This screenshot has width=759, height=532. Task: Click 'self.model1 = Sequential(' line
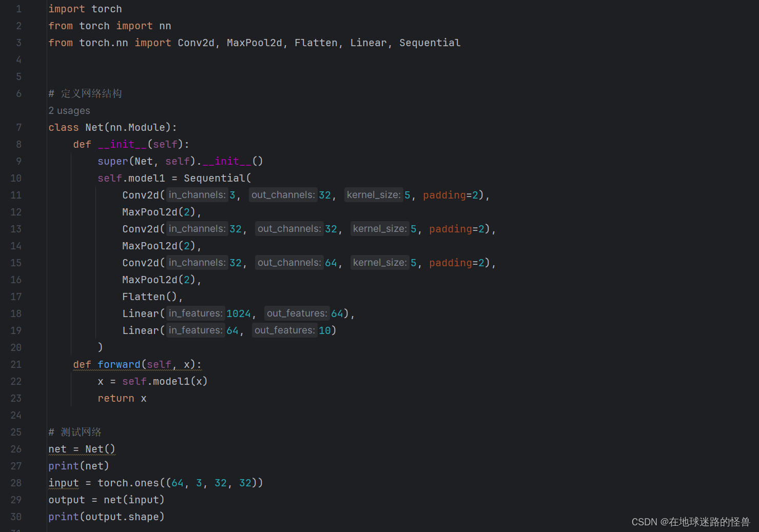[x=174, y=178]
